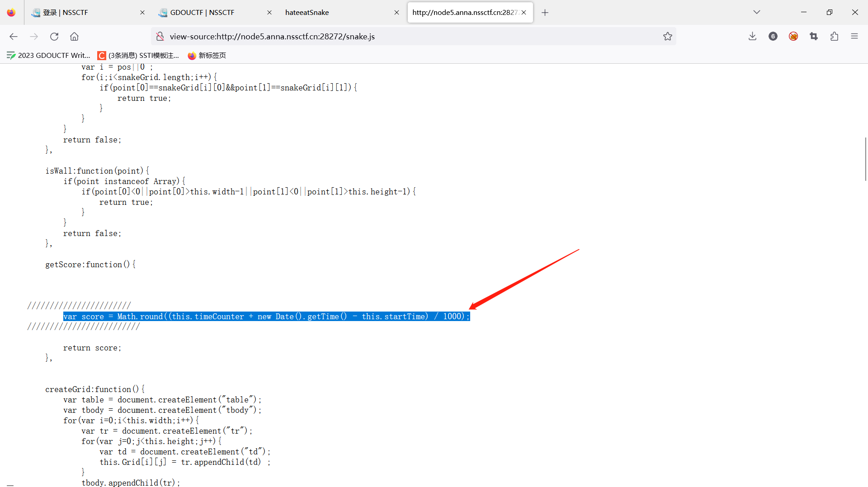Screen dimensions: 868x487
Task: Click the browser back arrow button
Action: [x=14, y=36]
